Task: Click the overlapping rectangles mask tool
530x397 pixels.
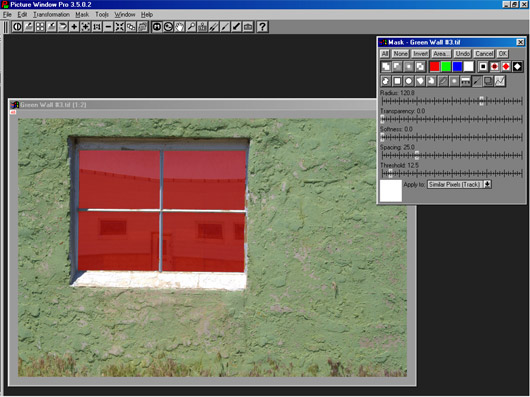Action: (x=488, y=81)
